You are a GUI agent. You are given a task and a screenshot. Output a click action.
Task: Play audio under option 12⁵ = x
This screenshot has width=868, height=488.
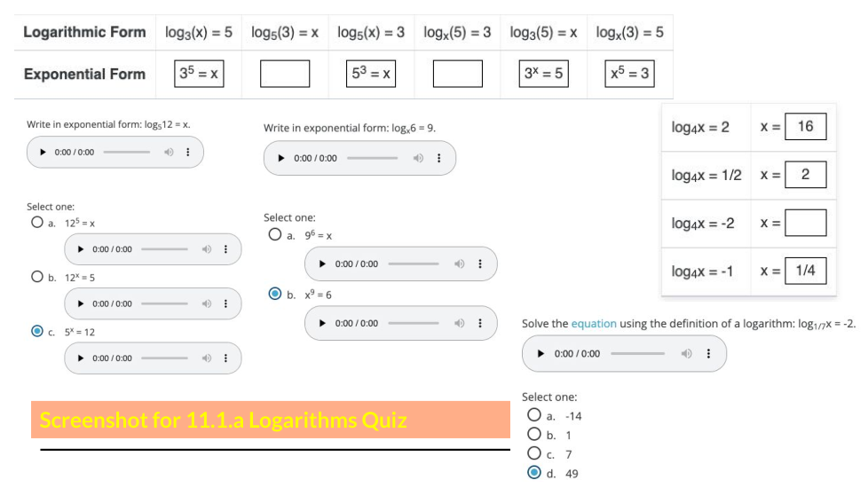pyautogui.click(x=81, y=249)
